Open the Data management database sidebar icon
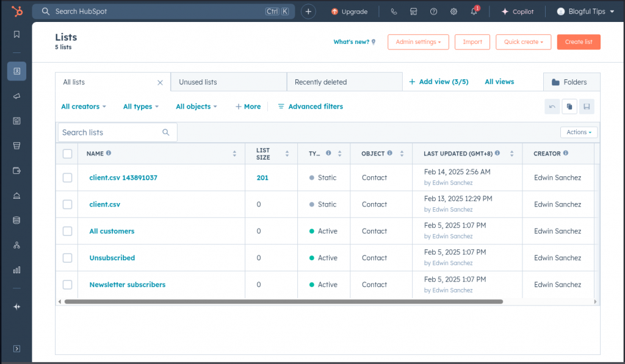Image resolution: width=625 pixels, height=364 pixels. (16, 220)
